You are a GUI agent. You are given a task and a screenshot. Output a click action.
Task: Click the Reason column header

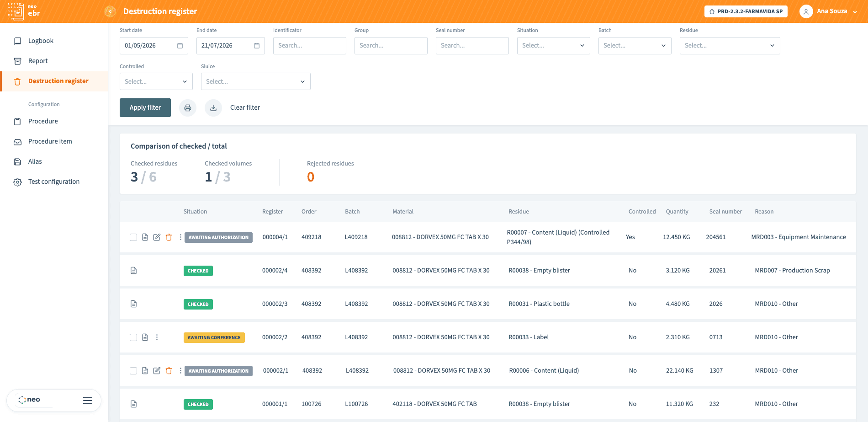pyautogui.click(x=764, y=212)
